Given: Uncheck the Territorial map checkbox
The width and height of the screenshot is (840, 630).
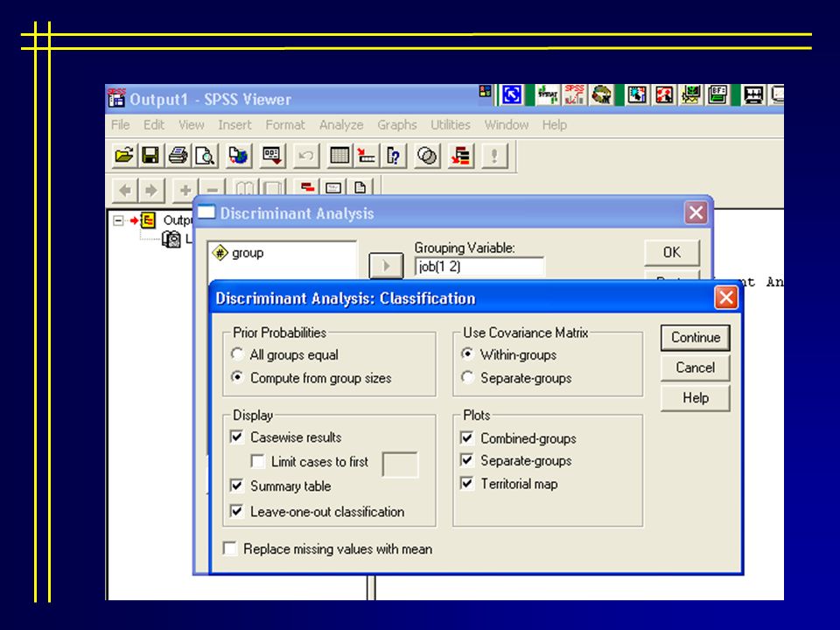Looking at the screenshot, I should 467,483.
